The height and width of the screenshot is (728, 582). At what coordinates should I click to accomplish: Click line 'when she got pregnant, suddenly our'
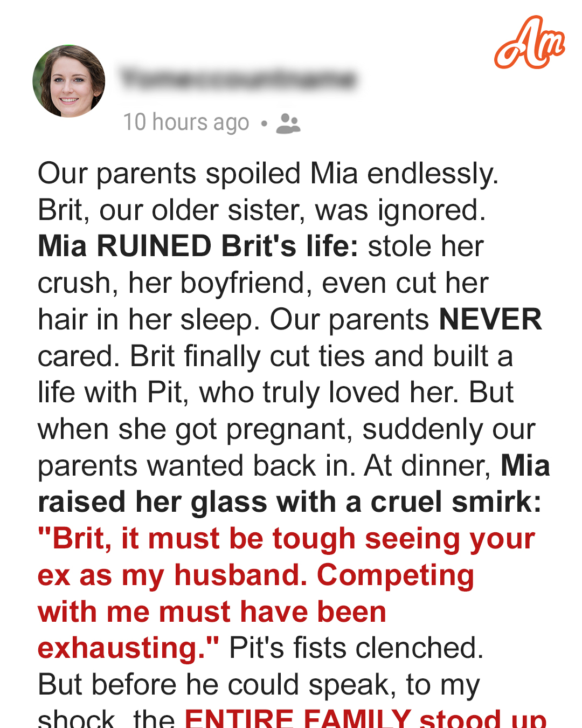287,430
